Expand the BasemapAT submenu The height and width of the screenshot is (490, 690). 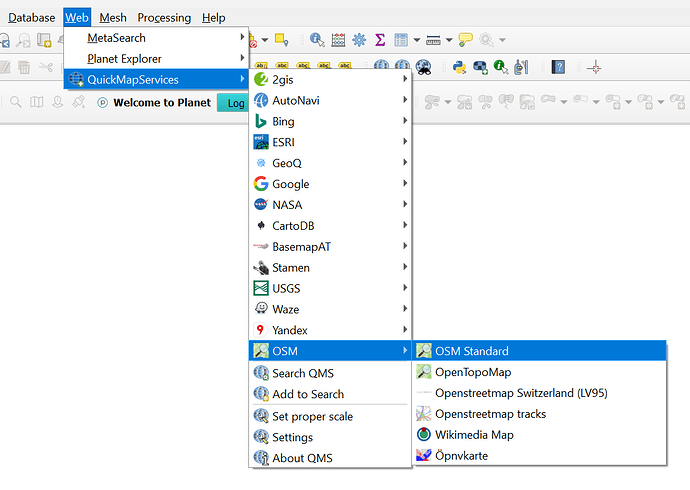(x=330, y=247)
